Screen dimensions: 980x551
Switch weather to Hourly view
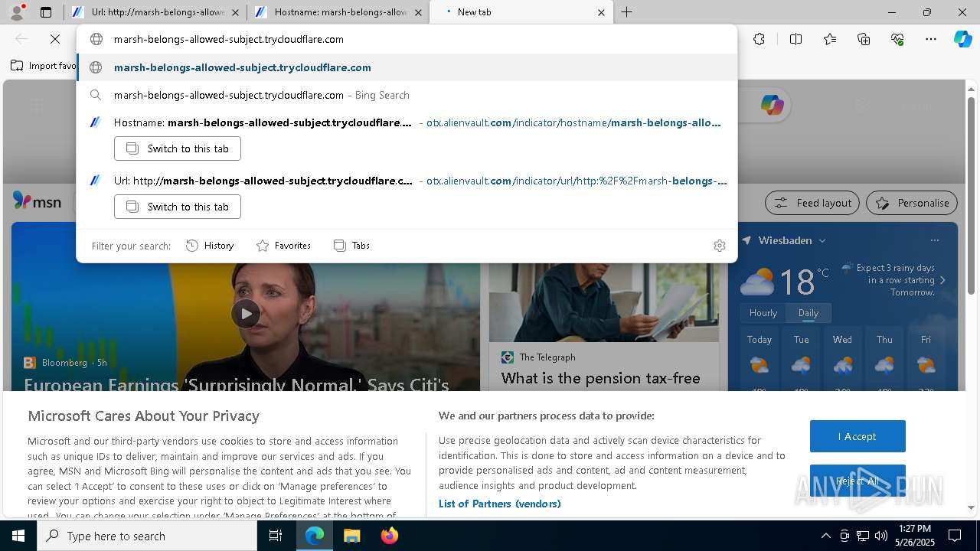[763, 313]
